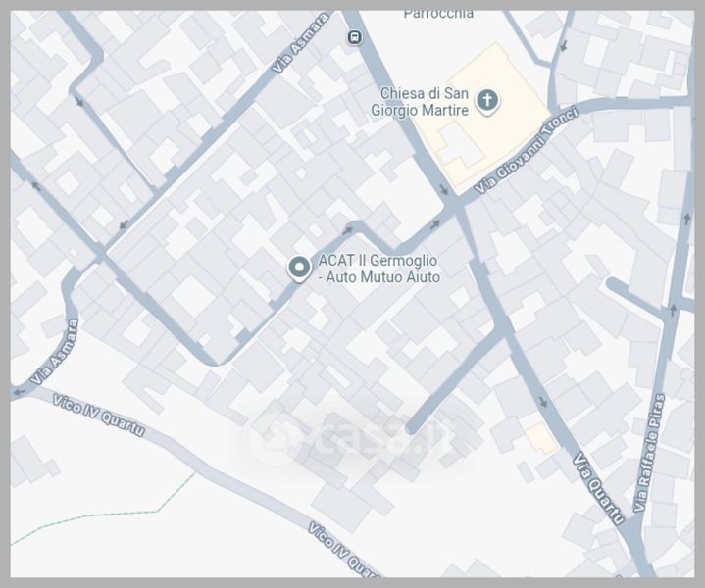Open the ACAT Il Germoglio location pin
Image resolution: width=705 pixels, height=588 pixels.
click(299, 269)
